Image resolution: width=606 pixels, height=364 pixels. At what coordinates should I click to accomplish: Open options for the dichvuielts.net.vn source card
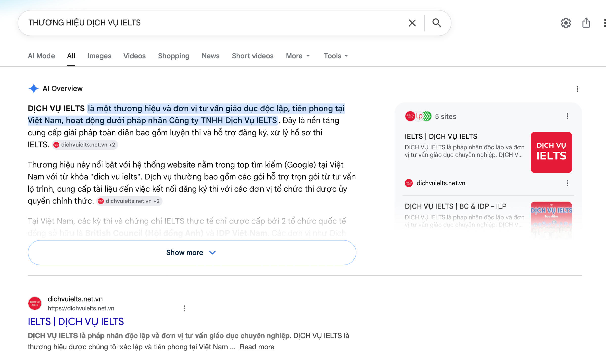(x=567, y=183)
